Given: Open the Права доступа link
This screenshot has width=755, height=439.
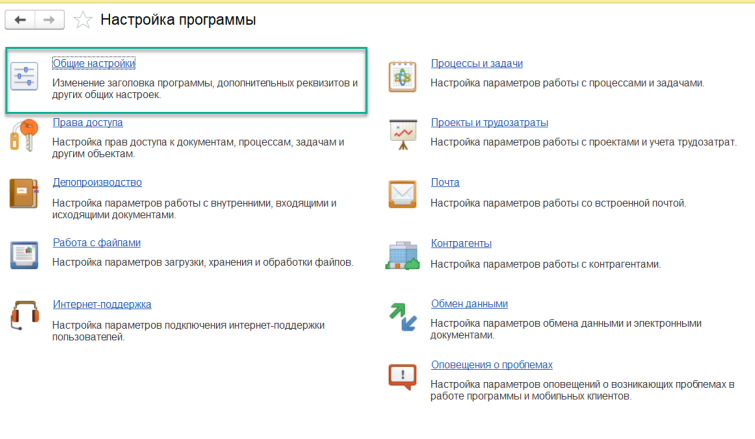Looking at the screenshot, I should click(x=87, y=123).
